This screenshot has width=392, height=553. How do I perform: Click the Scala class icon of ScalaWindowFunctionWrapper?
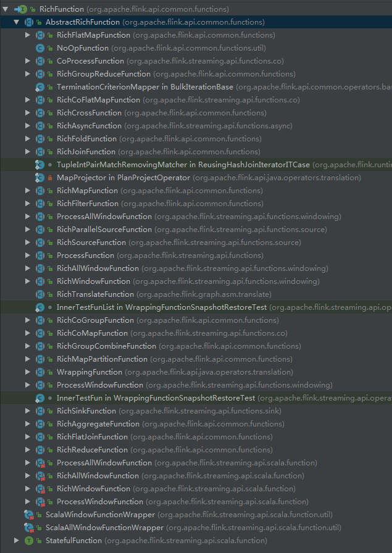pyautogui.click(x=28, y=515)
